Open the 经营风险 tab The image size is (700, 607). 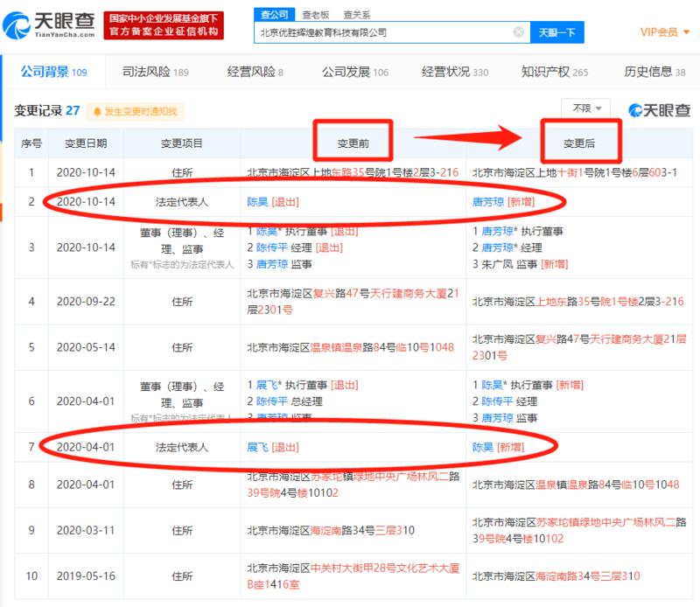[255, 72]
